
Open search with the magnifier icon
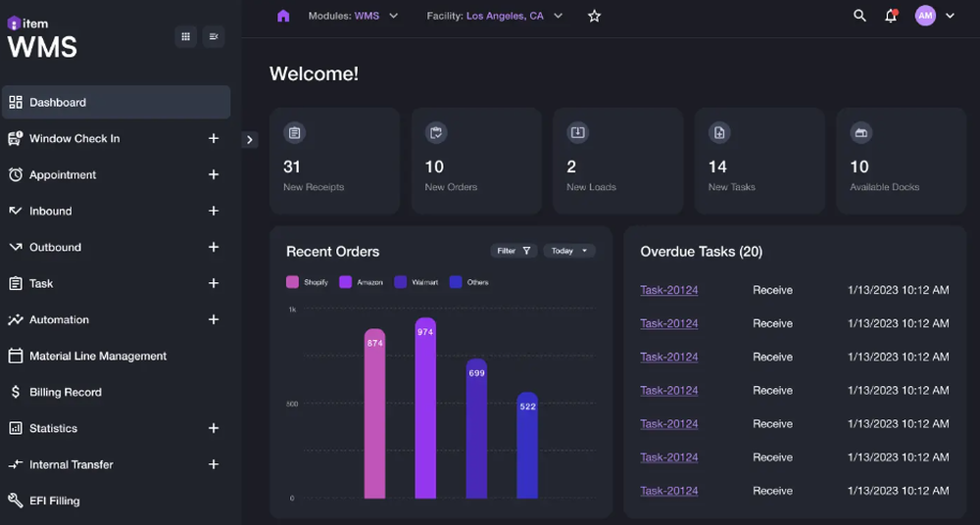[859, 16]
